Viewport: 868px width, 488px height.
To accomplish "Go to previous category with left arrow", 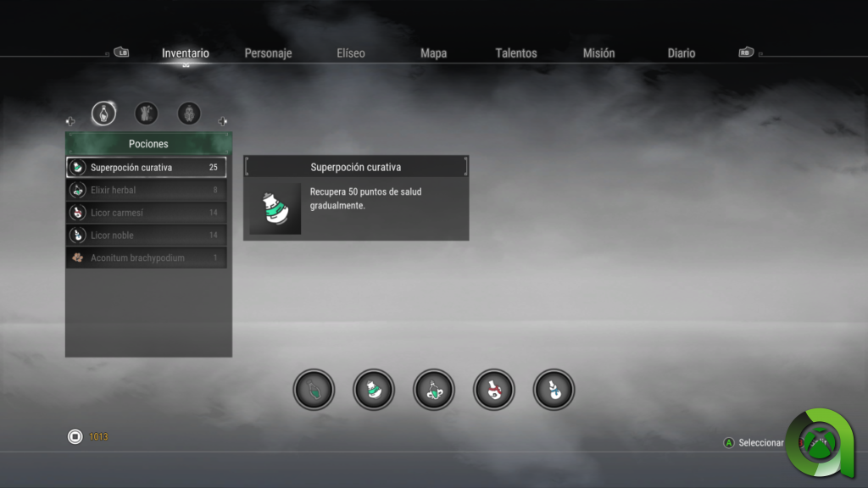I will point(70,121).
